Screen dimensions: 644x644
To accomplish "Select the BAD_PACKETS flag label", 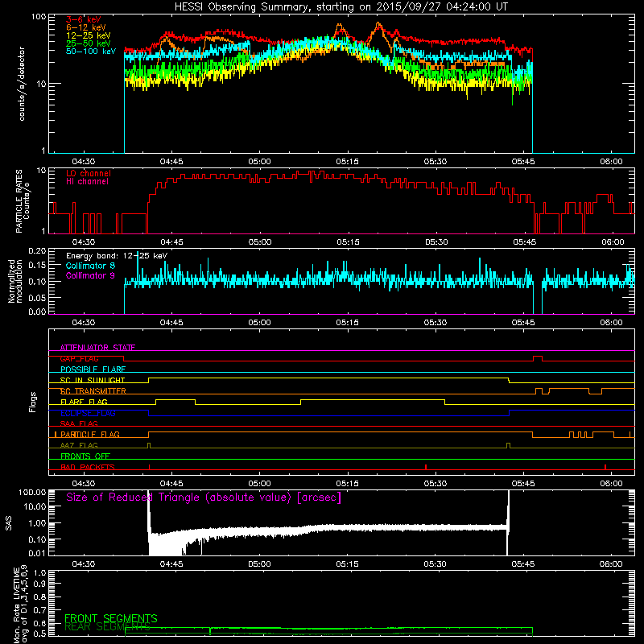I will pos(88,467).
